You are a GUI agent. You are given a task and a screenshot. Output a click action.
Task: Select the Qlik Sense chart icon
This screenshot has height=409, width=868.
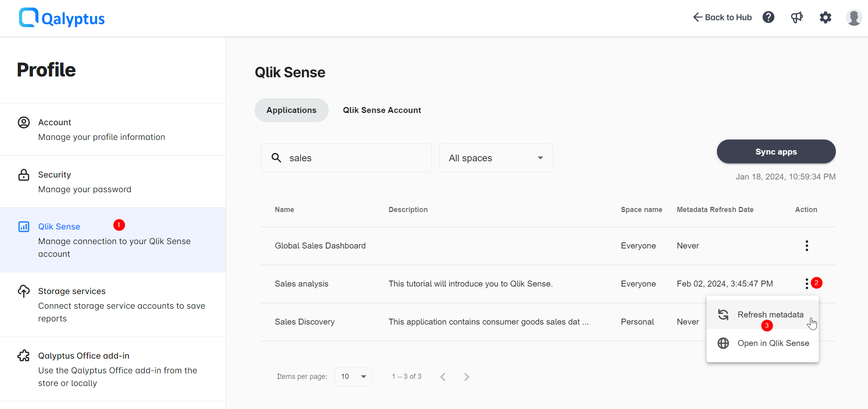pyautogui.click(x=23, y=226)
